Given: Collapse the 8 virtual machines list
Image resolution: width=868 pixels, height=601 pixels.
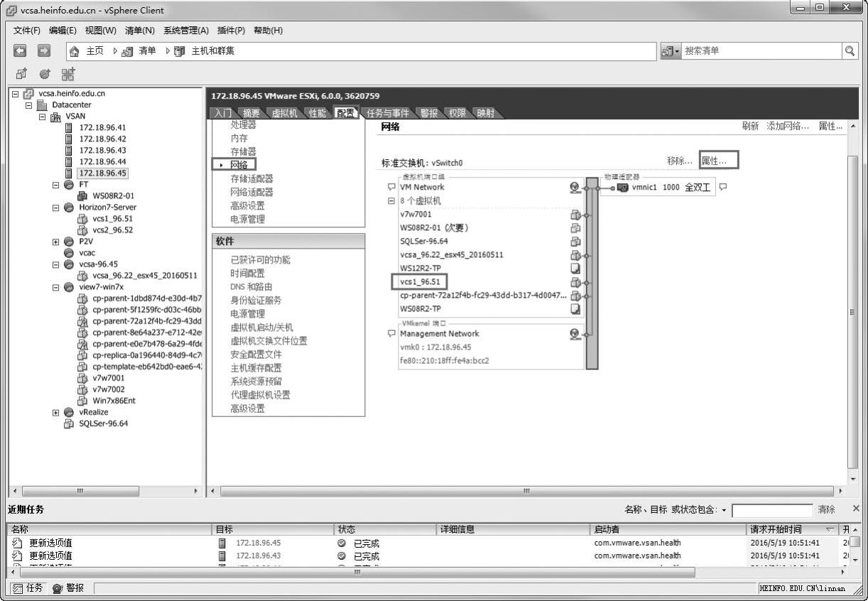Looking at the screenshot, I should click(391, 201).
